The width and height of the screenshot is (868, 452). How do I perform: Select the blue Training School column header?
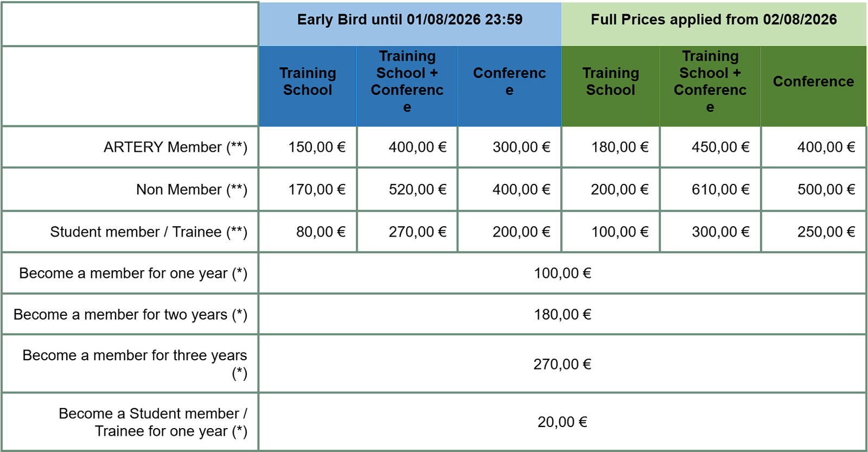click(308, 82)
